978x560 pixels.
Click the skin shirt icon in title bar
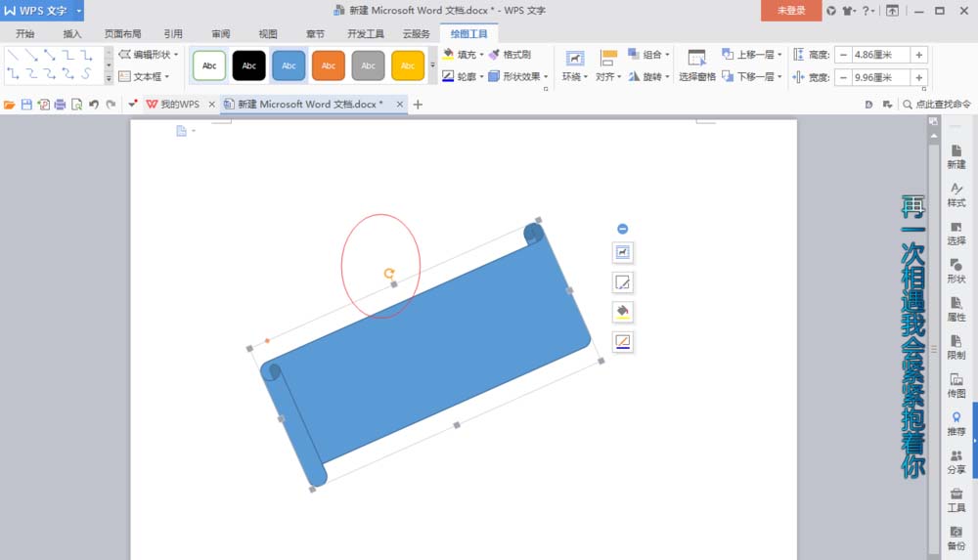[848, 11]
